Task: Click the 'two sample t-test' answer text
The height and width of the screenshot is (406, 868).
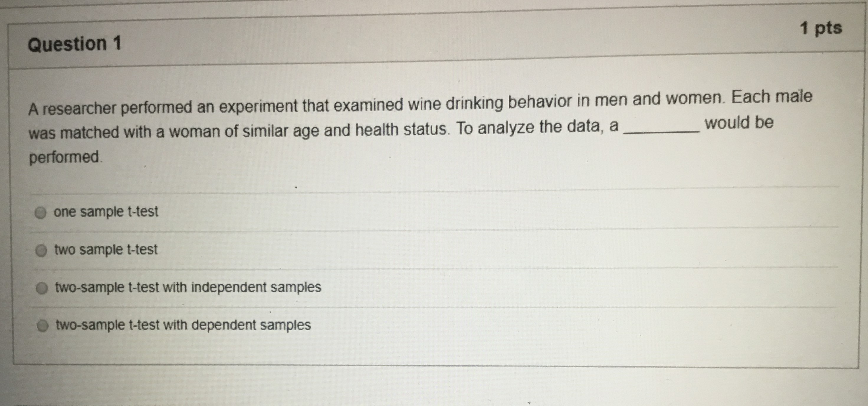Action: [x=106, y=250]
